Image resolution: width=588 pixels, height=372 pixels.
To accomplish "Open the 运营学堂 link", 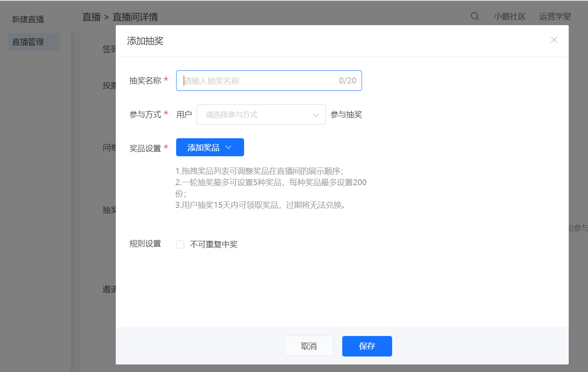I will pyautogui.click(x=555, y=16).
